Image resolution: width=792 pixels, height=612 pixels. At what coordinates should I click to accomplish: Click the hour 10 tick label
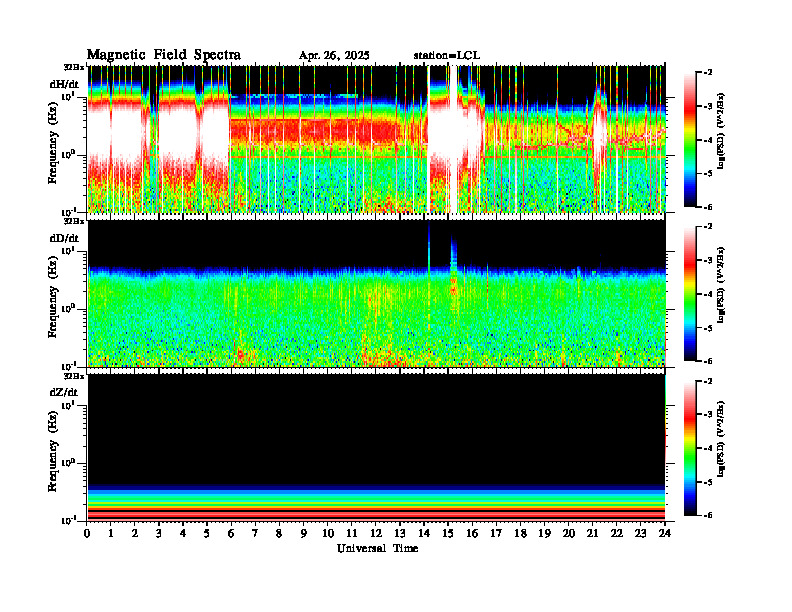(328, 534)
